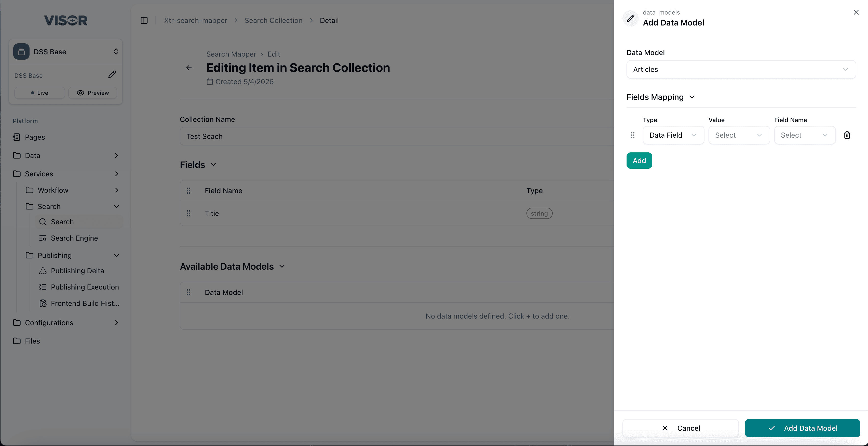The width and height of the screenshot is (868, 446).
Task: Close the Add Data Model panel
Action: click(x=856, y=12)
